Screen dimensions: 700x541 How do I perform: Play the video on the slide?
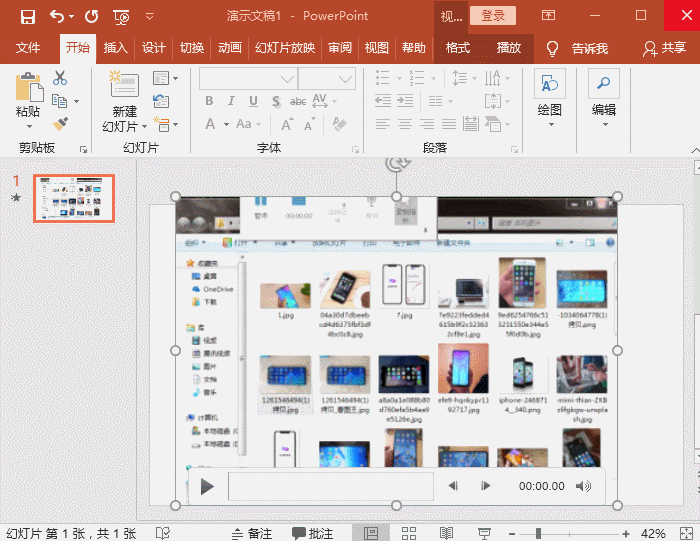click(x=207, y=486)
